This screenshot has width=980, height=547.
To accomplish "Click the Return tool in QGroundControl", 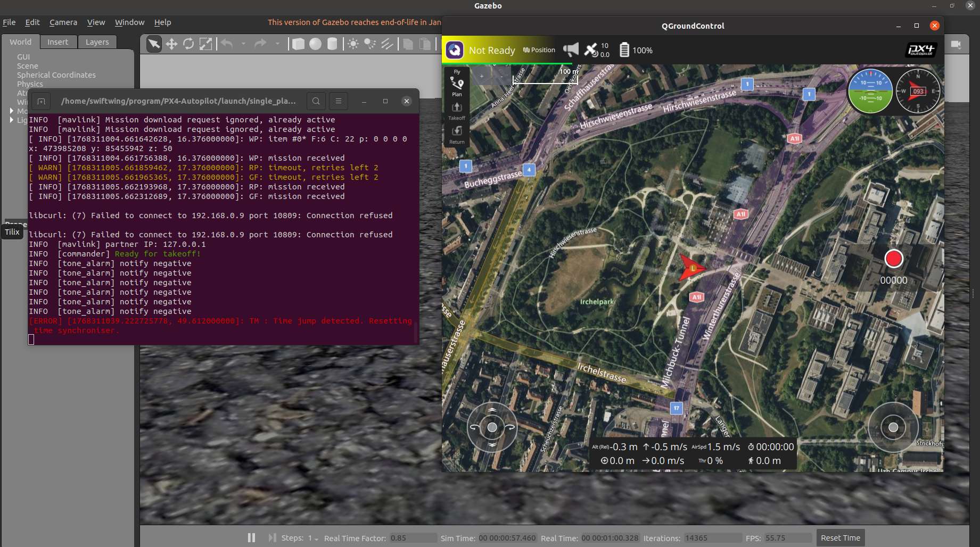I will (457, 135).
